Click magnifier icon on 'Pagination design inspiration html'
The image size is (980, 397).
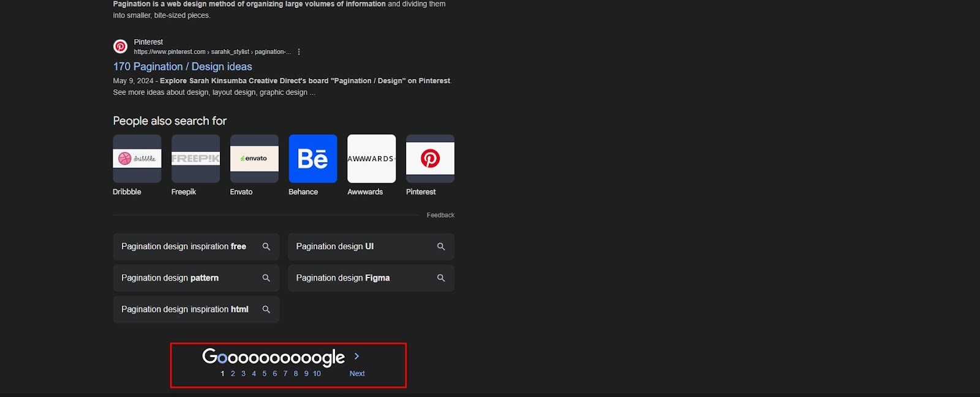(266, 309)
